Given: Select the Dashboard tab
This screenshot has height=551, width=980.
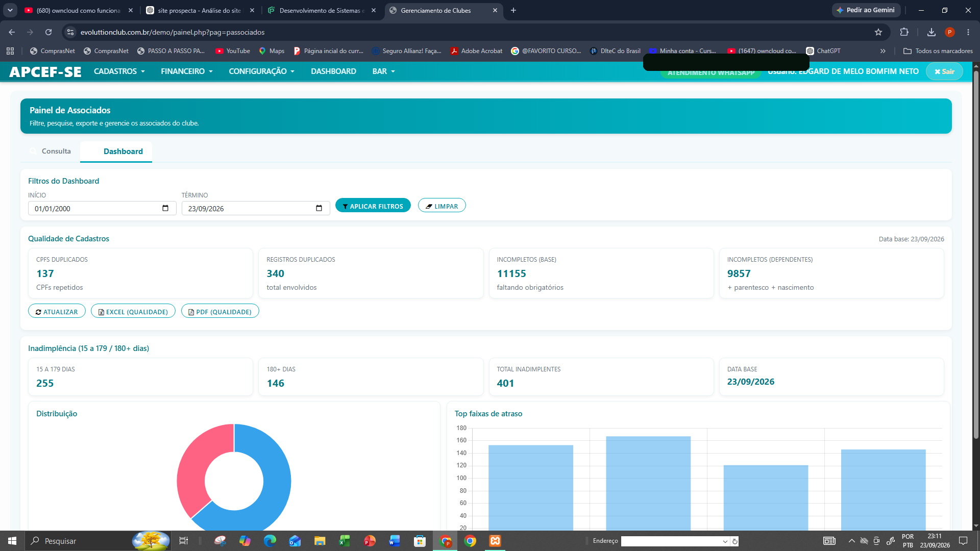Looking at the screenshot, I should (x=116, y=152).
